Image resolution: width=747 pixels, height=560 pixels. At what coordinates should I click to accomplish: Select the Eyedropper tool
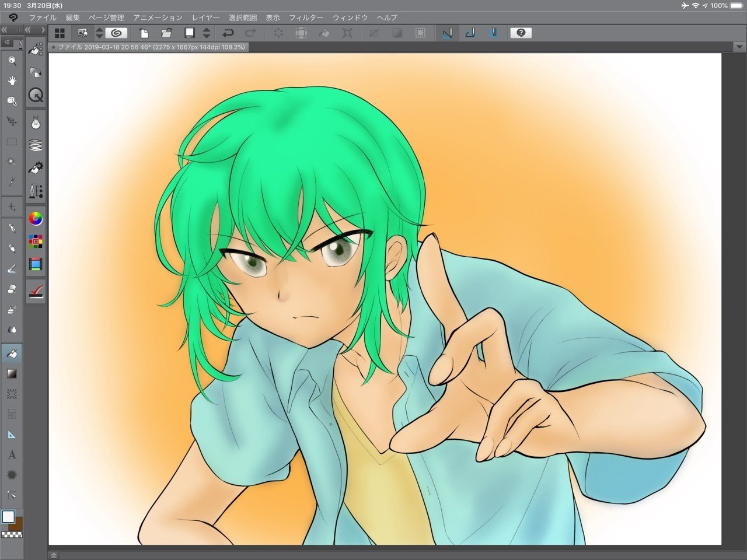click(x=11, y=182)
